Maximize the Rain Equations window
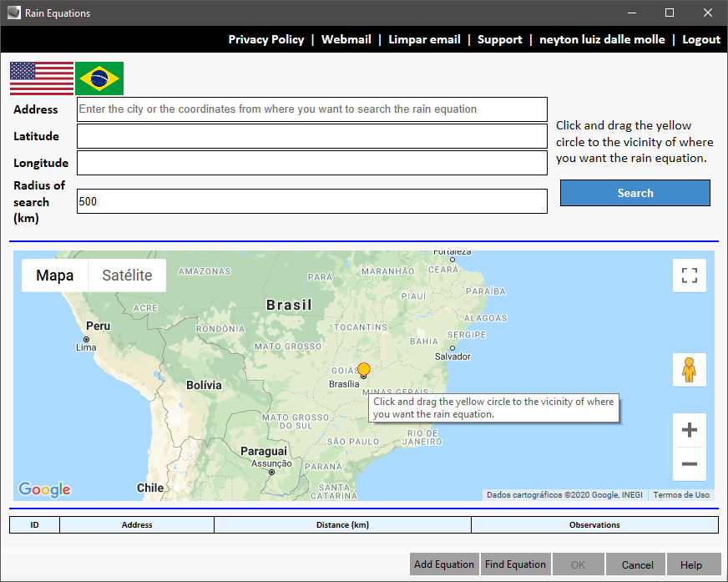The image size is (728, 582). [670, 13]
